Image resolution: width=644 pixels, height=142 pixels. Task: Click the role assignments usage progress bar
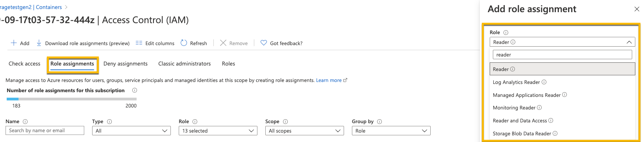pos(72,99)
